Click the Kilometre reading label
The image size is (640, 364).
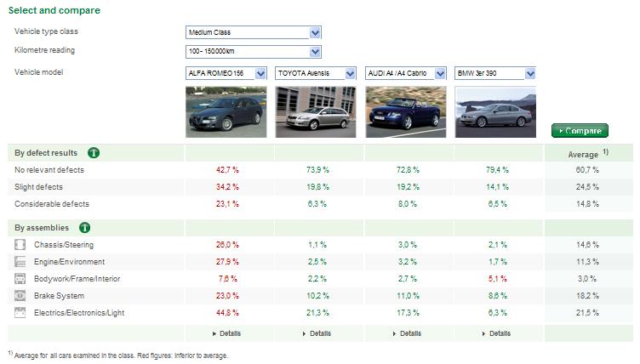44,50
